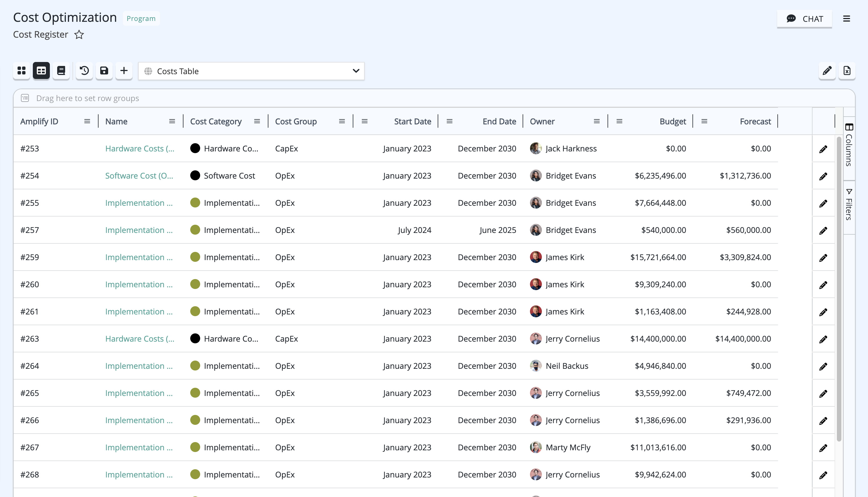Open Budget column menu
Viewport: 868px width, 497px height.
[619, 121]
